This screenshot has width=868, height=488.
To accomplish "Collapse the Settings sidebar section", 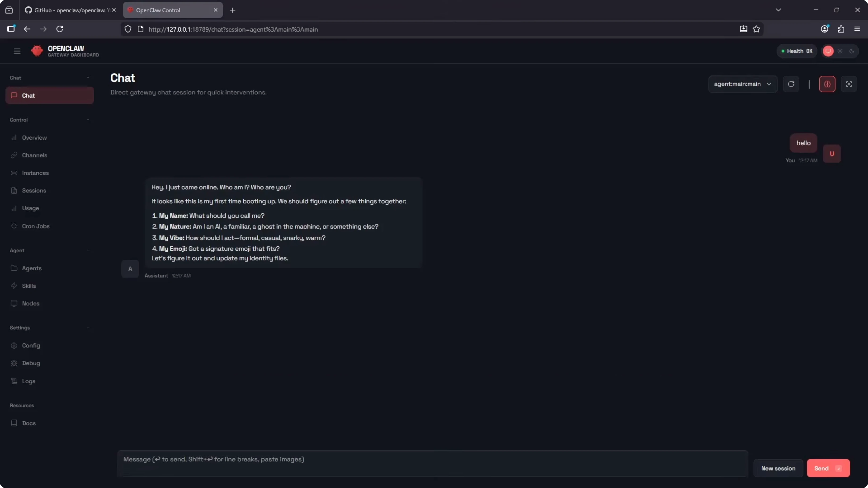I will click(88, 328).
